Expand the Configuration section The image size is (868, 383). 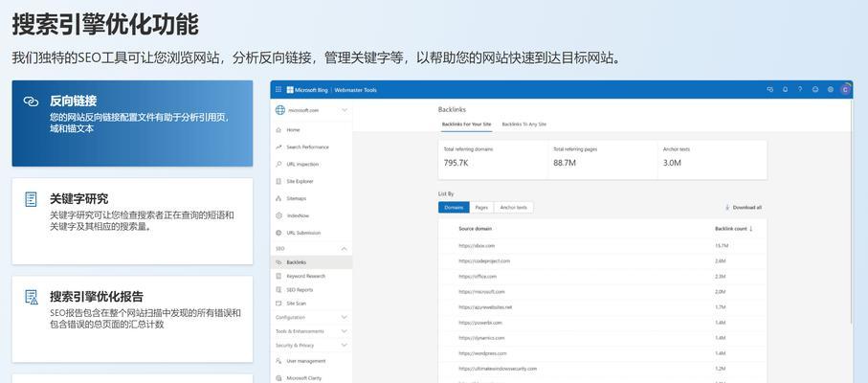coord(344,317)
